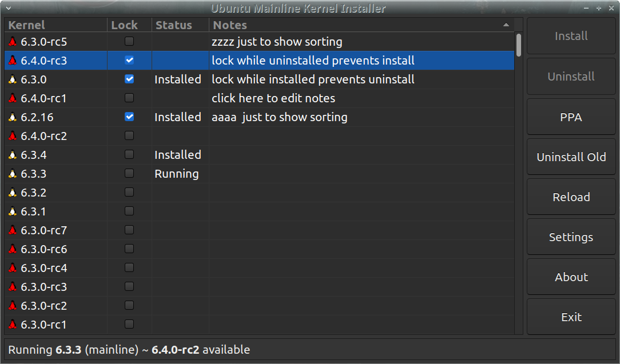The image size is (620, 364).
Task: Unlock kernel 6.2.16 via its checkbox
Action: tap(129, 117)
